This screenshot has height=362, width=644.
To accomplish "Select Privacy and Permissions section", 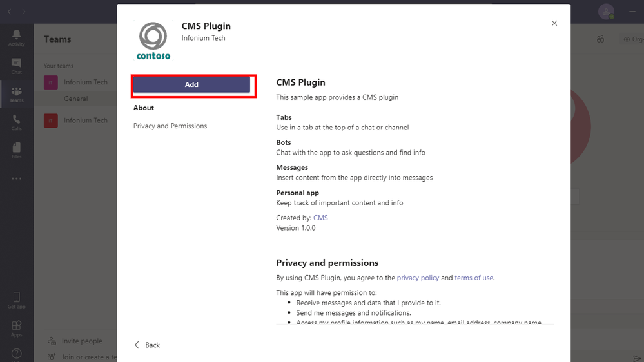I will click(x=170, y=126).
